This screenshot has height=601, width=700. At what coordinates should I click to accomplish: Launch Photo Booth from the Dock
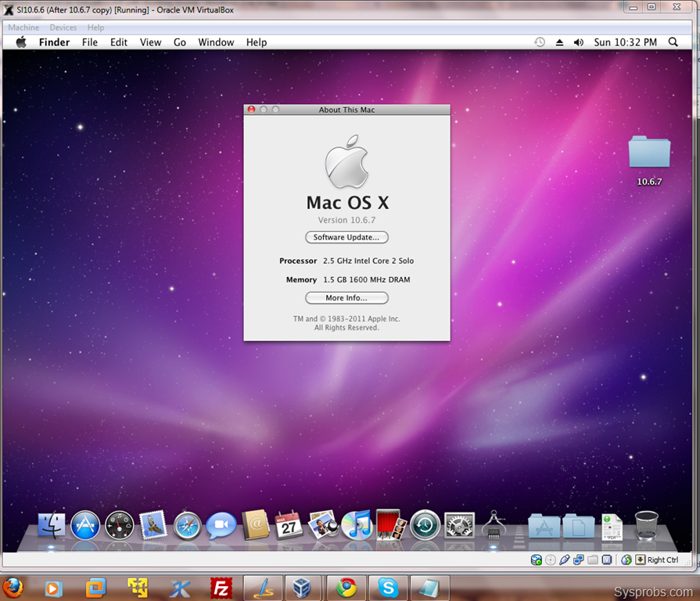[391, 524]
